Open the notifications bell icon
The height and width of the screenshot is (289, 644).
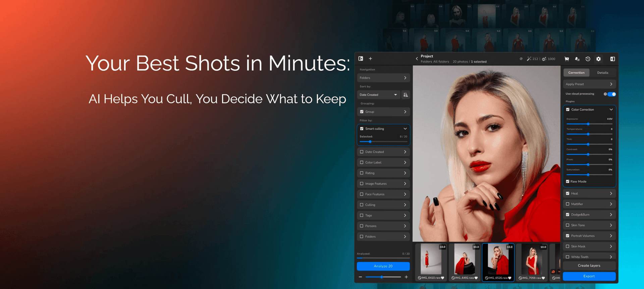coord(577,59)
